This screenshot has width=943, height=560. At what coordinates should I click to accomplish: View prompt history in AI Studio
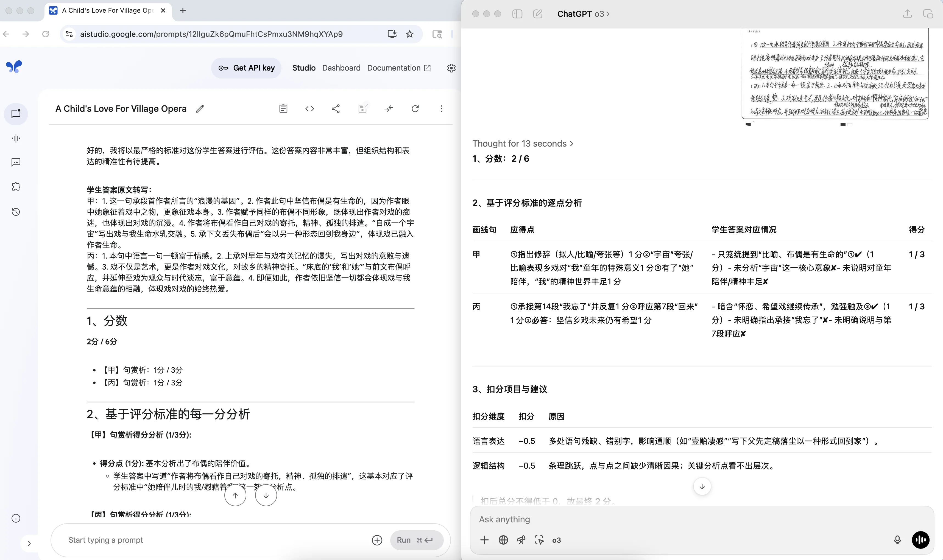click(x=16, y=212)
